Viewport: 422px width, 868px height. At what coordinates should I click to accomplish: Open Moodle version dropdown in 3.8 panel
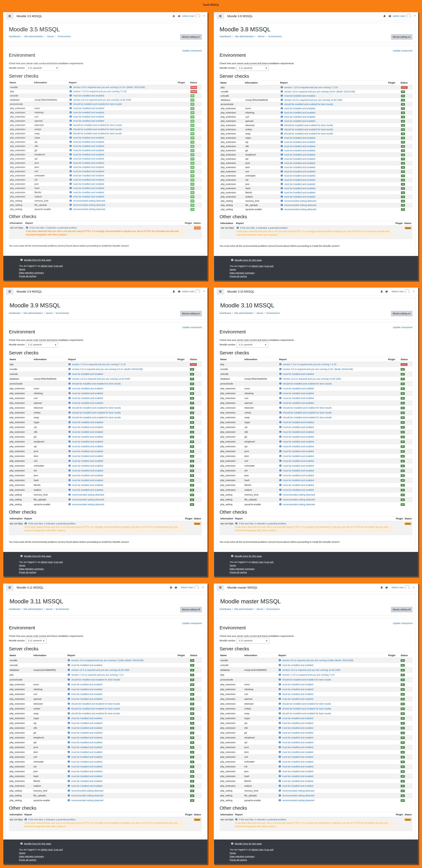[253, 68]
